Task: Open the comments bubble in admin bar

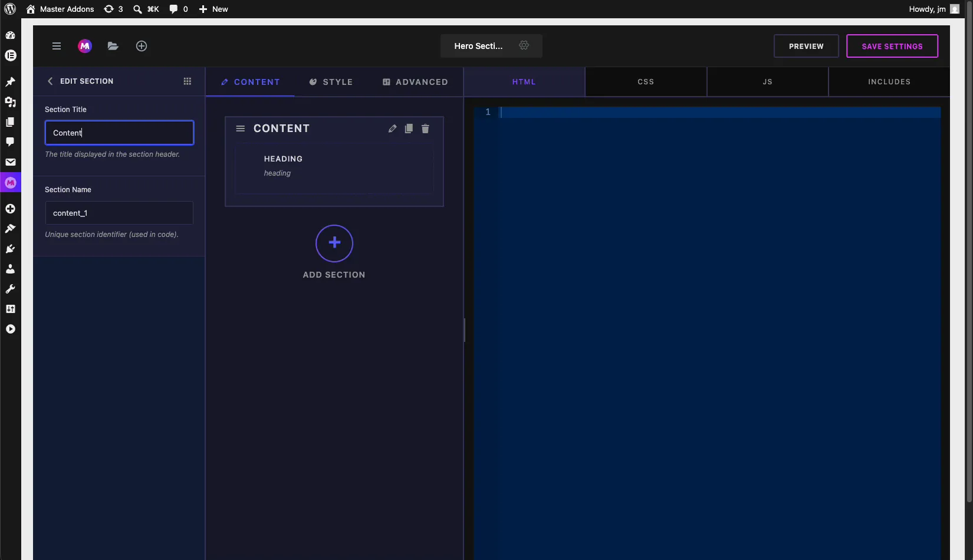Action: pyautogui.click(x=179, y=9)
